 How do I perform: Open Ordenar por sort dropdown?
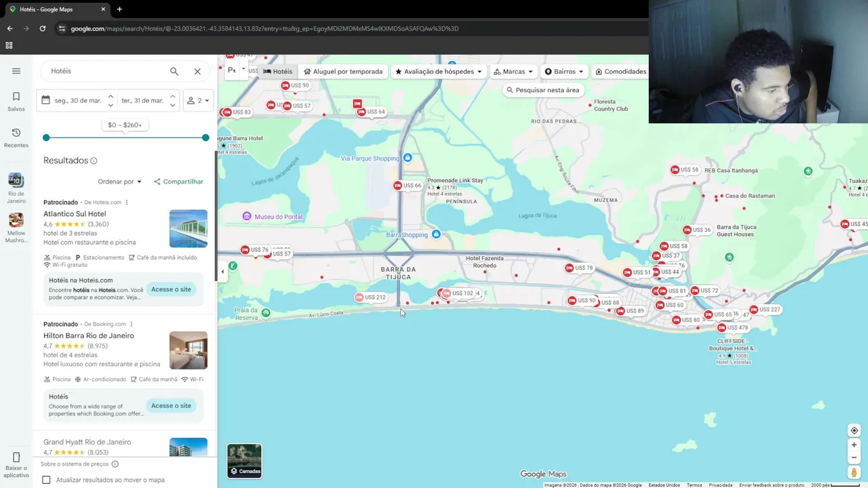pos(120,182)
